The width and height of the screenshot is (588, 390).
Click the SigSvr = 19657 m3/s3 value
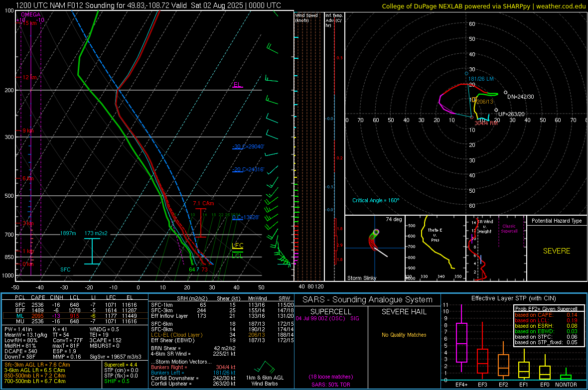(116, 357)
